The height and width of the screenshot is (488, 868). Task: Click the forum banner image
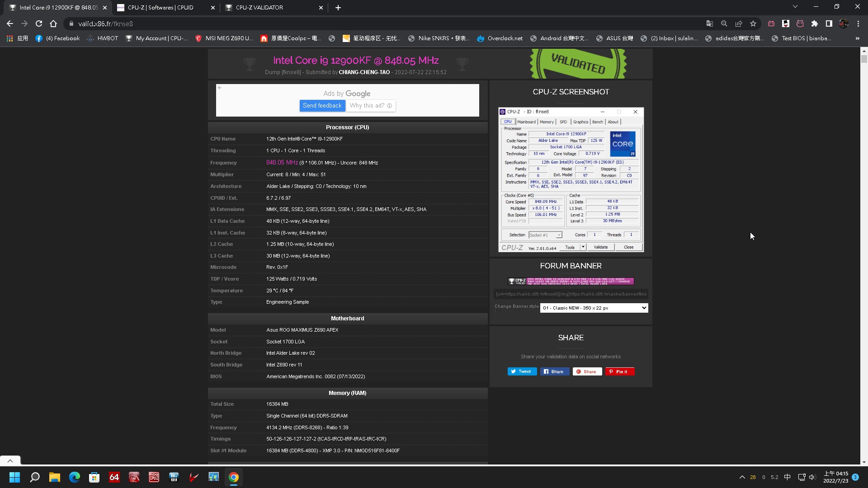click(571, 281)
